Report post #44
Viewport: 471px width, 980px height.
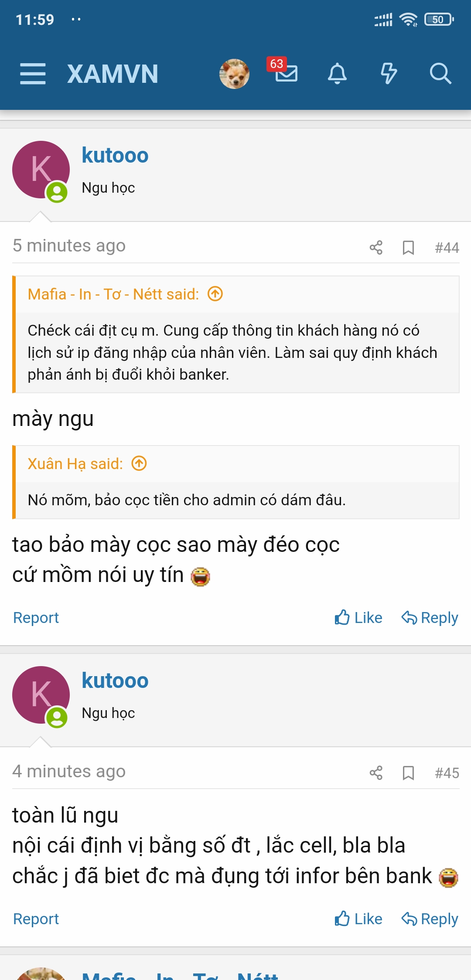36,618
